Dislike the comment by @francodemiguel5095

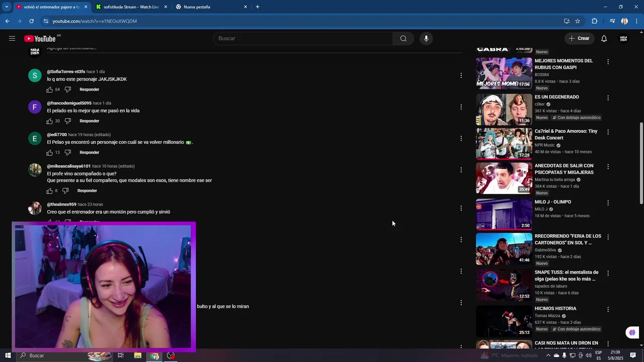click(x=68, y=121)
